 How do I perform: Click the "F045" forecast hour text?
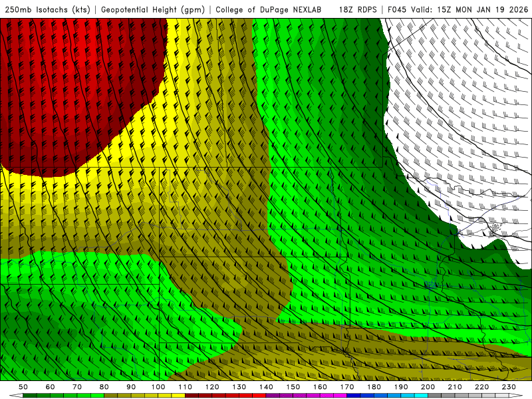[397, 10]
